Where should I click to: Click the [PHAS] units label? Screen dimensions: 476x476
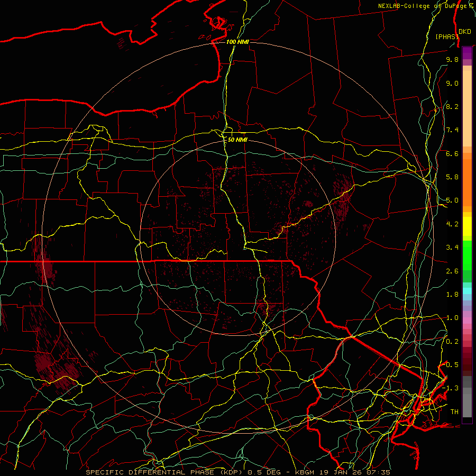(x=447, y=36)
